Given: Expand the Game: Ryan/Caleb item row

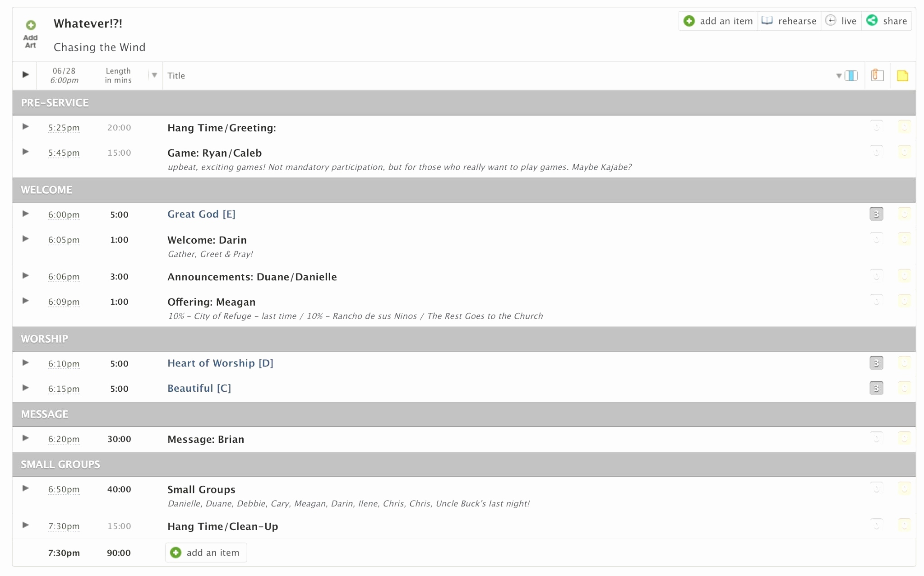Looking at the screenshot, I should click(x=26, y=152).
